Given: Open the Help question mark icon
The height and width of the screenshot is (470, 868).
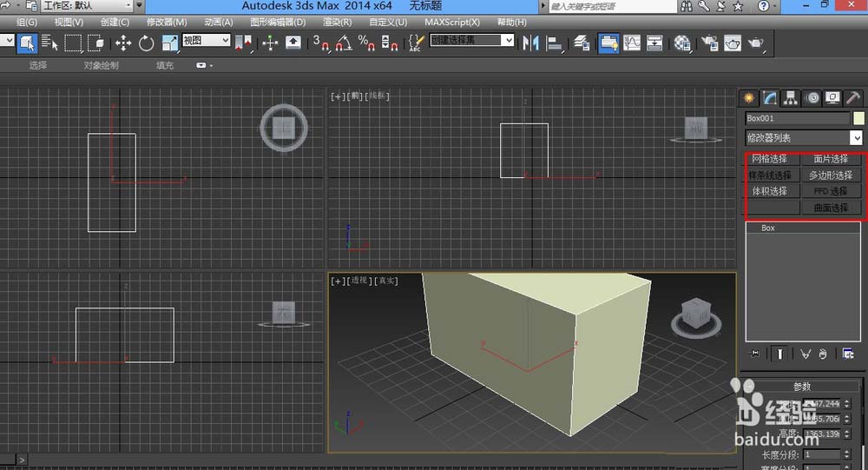Looking at the screenshot, I should coord(763,6).
